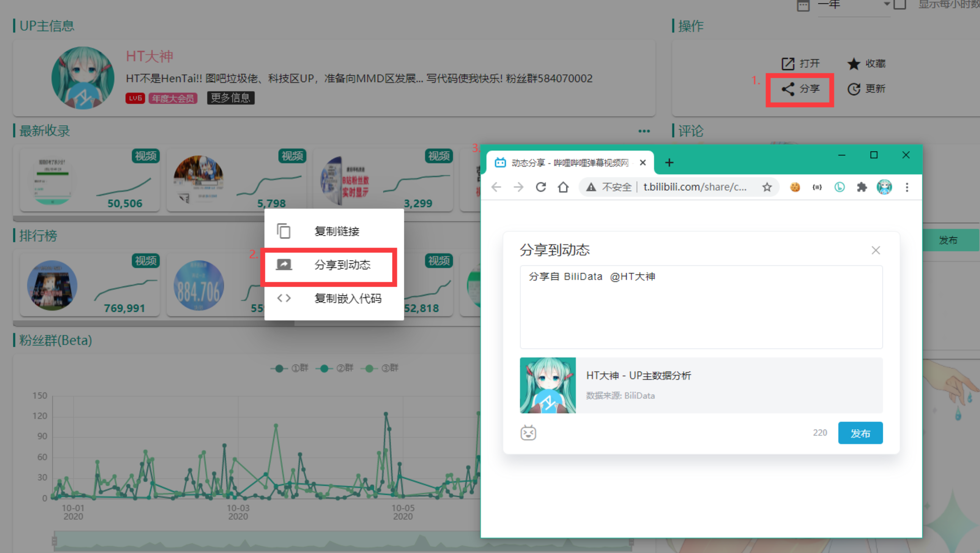Select 复制链接 in the share menu
This screenshot has height=553, width=980.
coord(334,231)
